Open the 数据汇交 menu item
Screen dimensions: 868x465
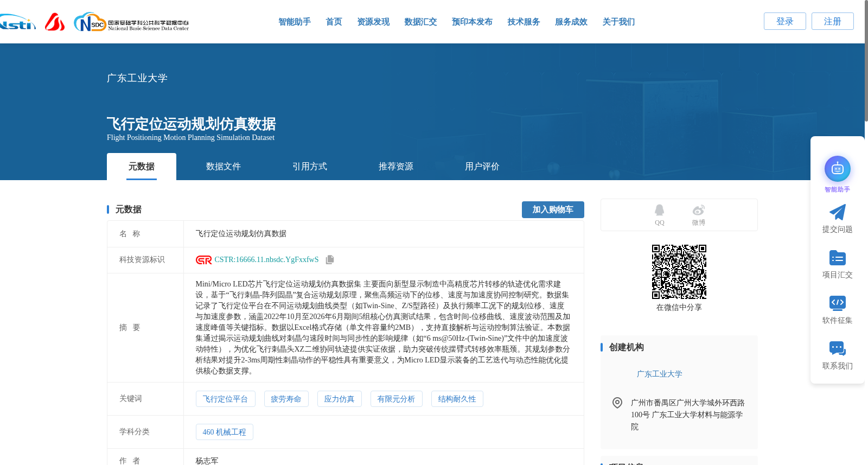pyautogui.click(x=420, y=22)
